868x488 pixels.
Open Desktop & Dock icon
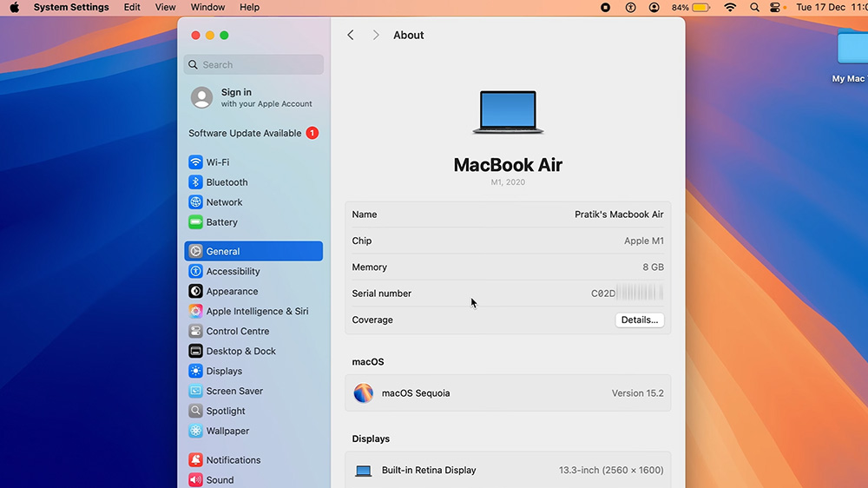[195, 351]
